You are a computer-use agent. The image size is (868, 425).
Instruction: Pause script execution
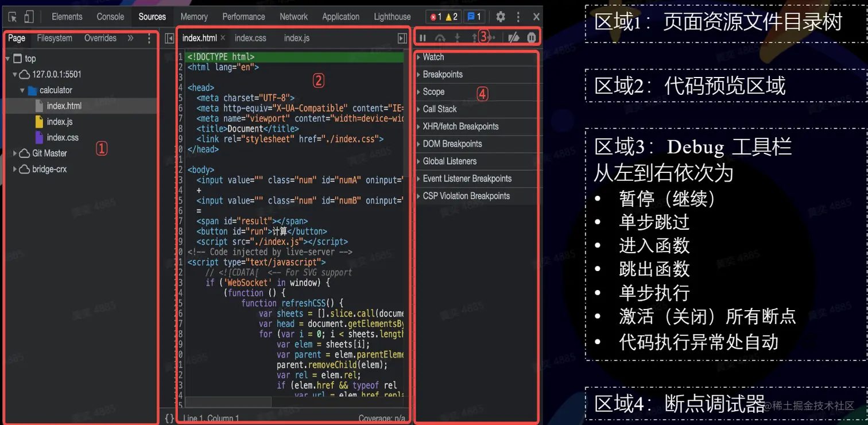(x=423, y=38)
